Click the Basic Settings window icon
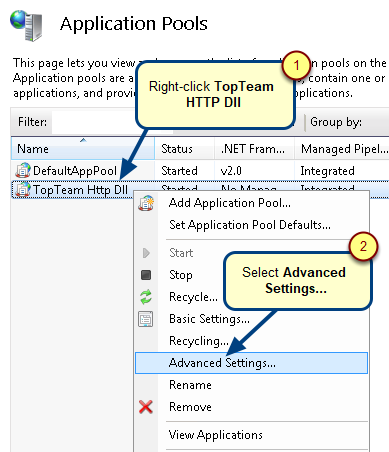389x452 pixels. (x=146, y=319)
